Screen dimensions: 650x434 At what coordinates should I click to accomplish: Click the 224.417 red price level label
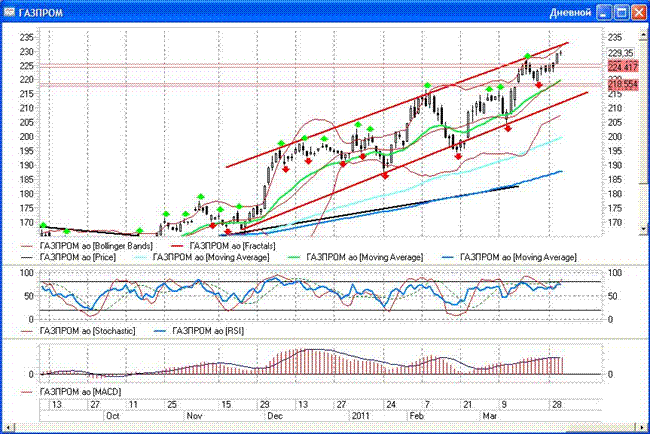click(623, 67)
